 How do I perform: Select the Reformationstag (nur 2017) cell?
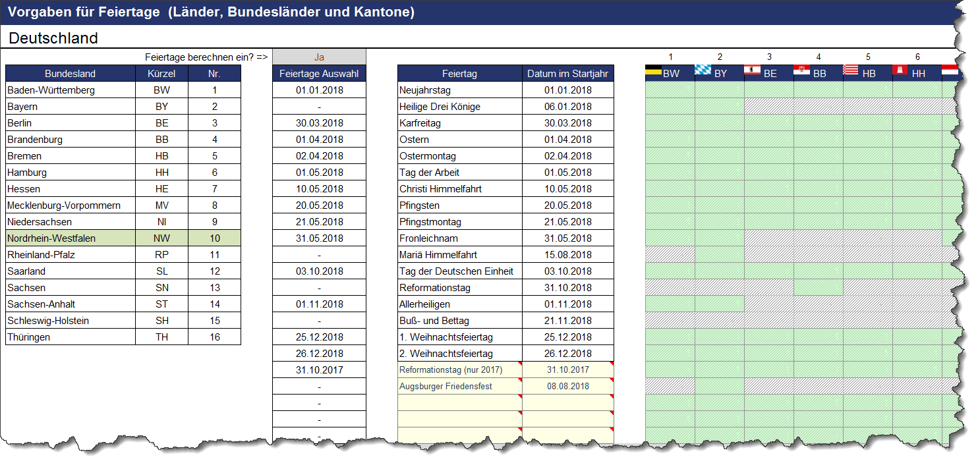pos(460,369)
